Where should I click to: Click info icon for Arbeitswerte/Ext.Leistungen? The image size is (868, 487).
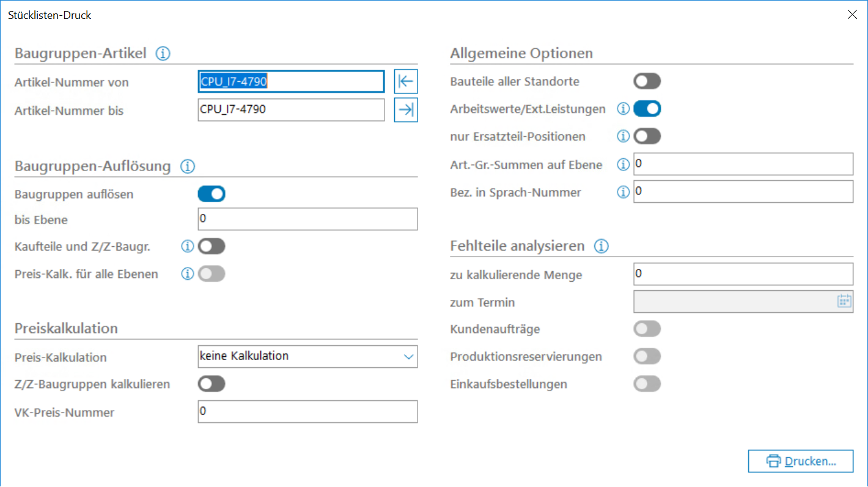click(623, 109)
